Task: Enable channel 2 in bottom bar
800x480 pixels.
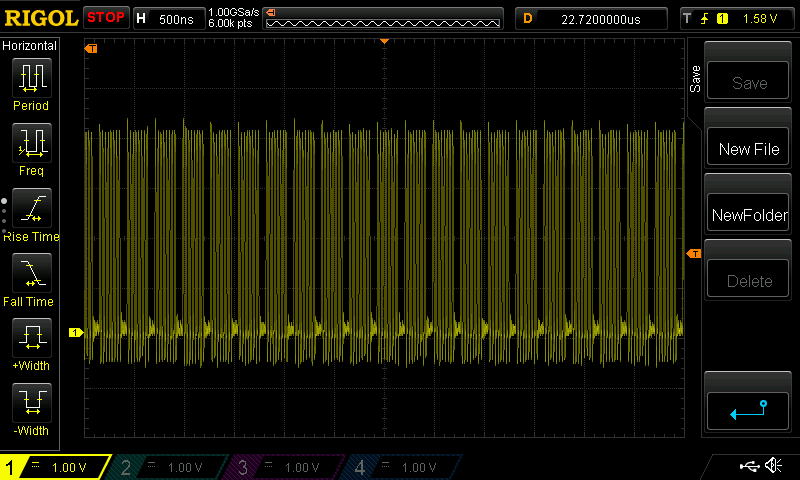Action: pos(170,467)
